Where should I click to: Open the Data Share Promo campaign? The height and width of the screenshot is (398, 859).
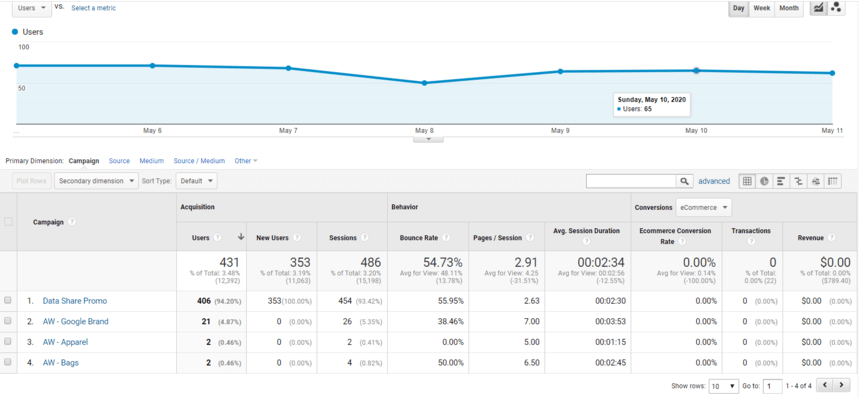coord(75,301)
